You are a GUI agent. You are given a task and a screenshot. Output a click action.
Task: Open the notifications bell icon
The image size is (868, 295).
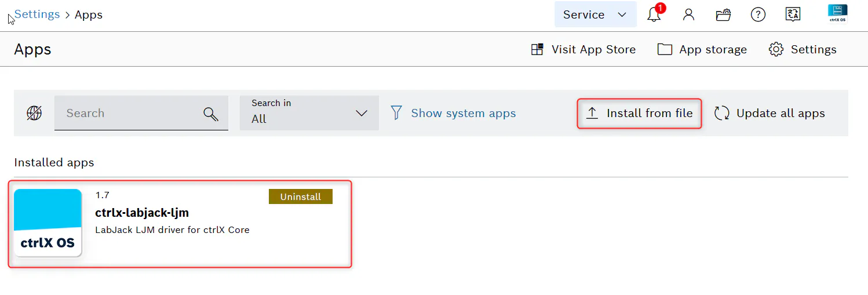click(654, 14)
